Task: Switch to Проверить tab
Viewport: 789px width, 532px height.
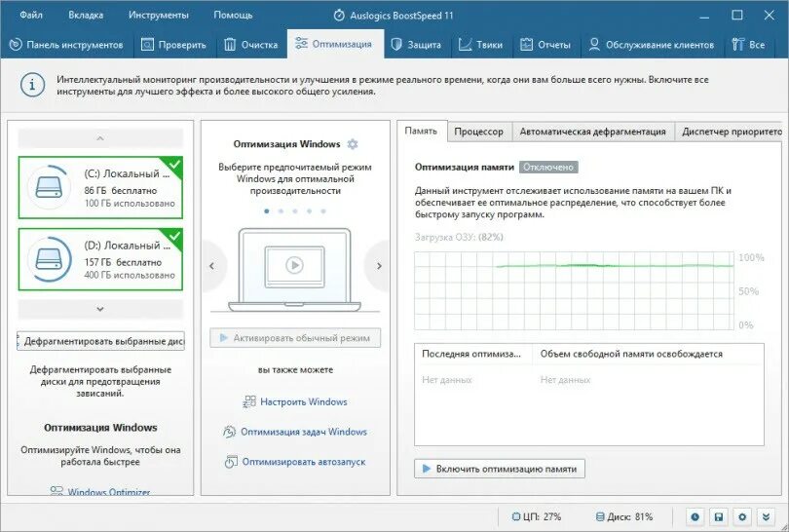Action: (174, 45)
